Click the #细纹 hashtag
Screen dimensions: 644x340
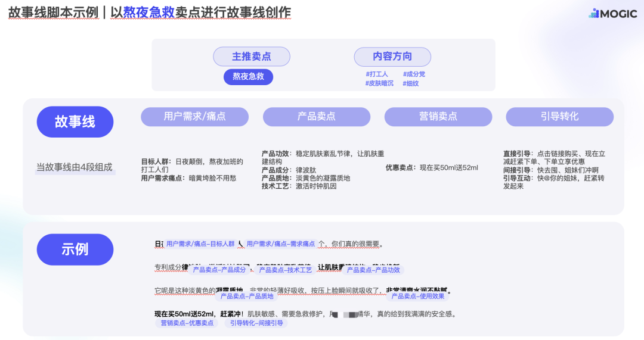[410, 83]
